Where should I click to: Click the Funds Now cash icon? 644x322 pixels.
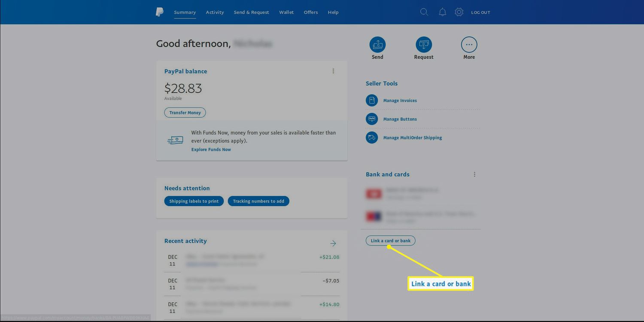pos(175,140)
